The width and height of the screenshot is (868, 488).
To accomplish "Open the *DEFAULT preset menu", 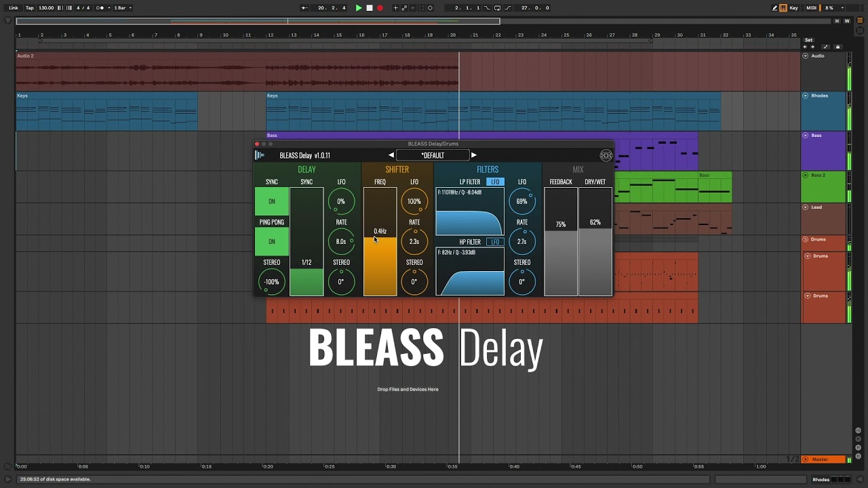I will pyautogui.click(x=433, y=155).
